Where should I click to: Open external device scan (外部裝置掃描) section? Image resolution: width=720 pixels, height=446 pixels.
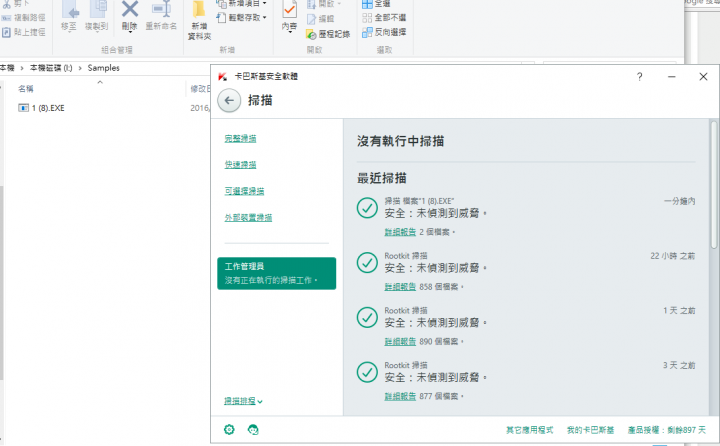(248, 217)
